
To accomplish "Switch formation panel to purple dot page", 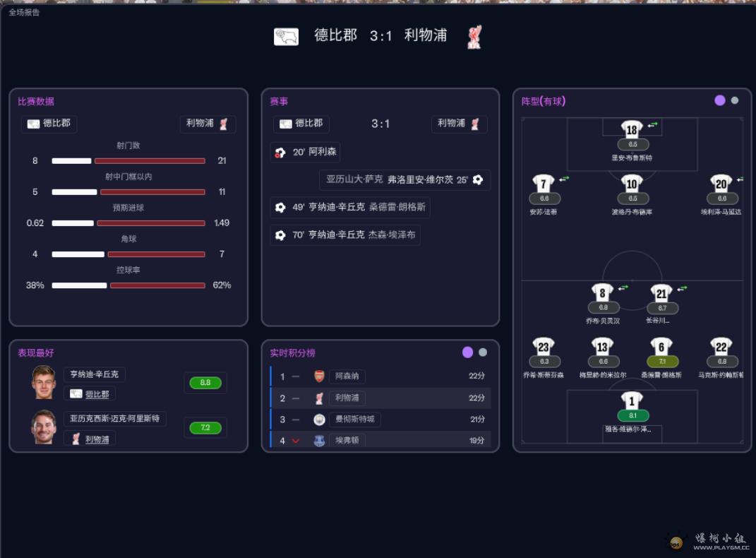I will pos(720,100).
